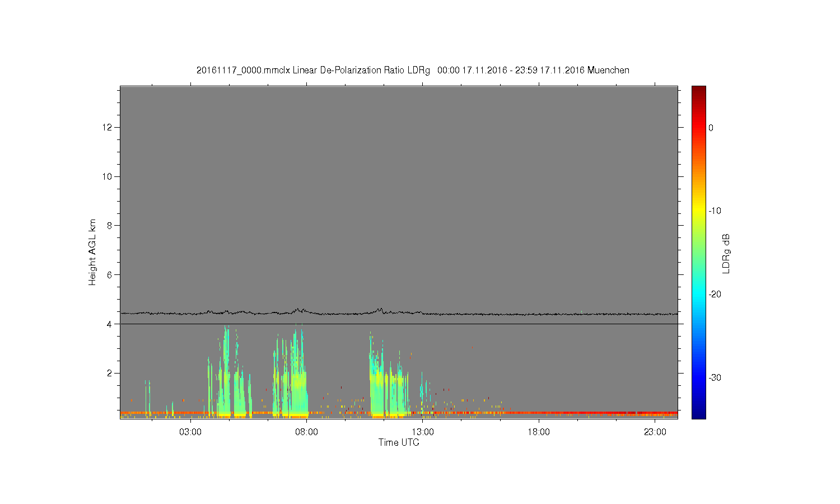Viewport: 840px width, 504px height.
Task: Click the colorbar value -10
Action: (x=715, y=211)
